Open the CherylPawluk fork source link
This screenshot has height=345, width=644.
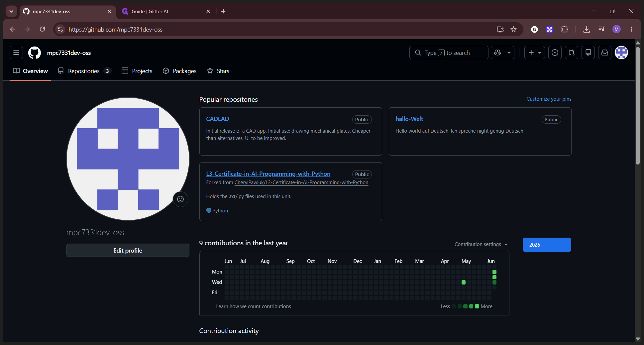301,182
